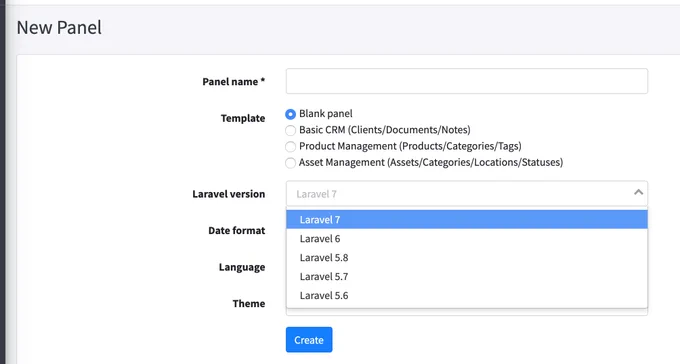This screenshot has width=680, height=364.
Task: Pick Laravel 5.8 option
Action: (467, 258)
